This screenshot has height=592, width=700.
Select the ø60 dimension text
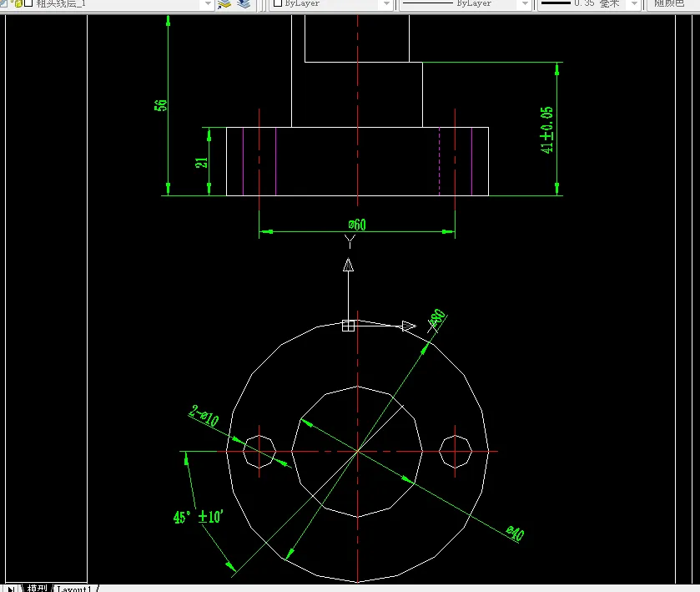357,225
